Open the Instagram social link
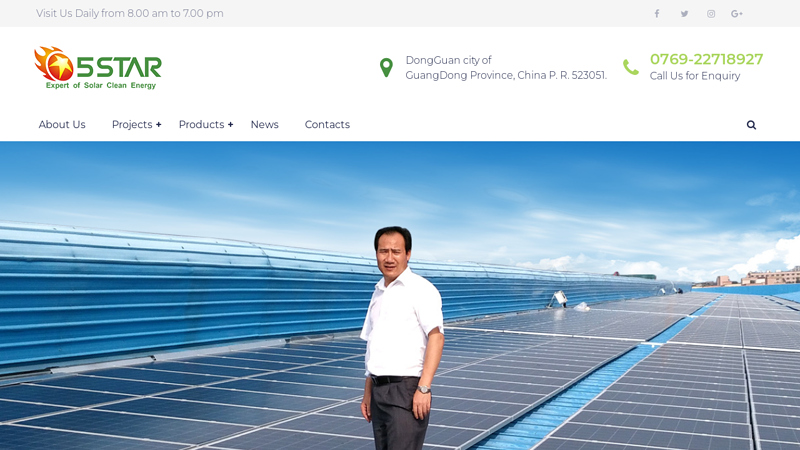 [x=711, y=14]
